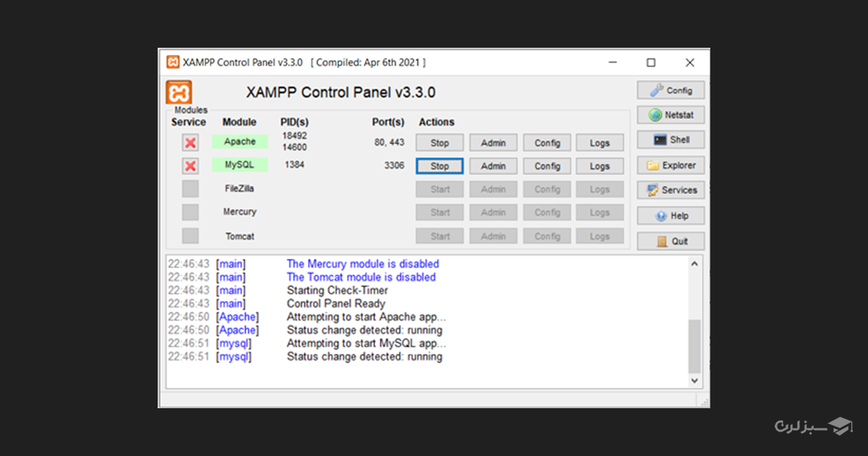Open XAMPP Config with the wrench icon
Viewport: 868px width, 456px height.
point(671,90)
